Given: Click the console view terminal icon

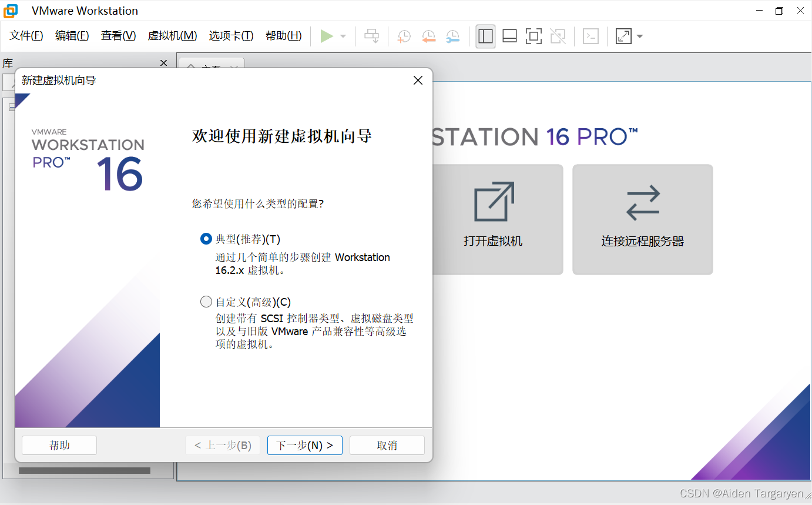Looking at the screenshot, I should pos(590,36).
